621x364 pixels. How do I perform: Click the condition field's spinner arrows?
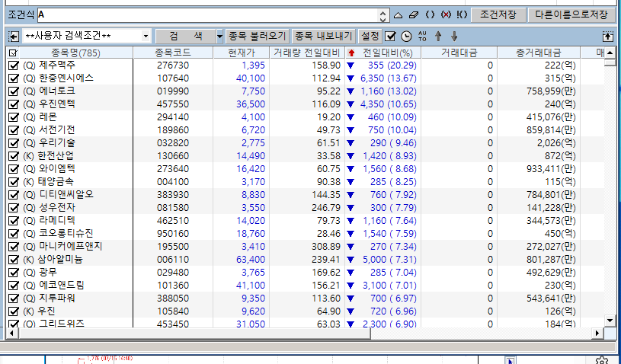[x=383, y=14]
